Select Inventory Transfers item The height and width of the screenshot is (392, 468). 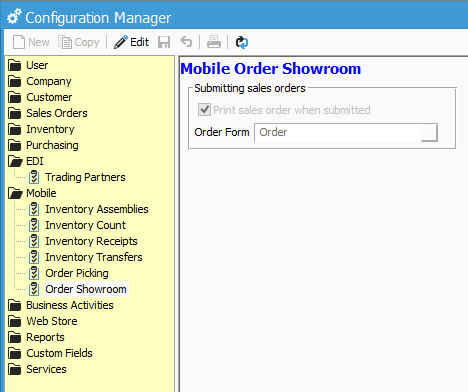pos(94,257)
